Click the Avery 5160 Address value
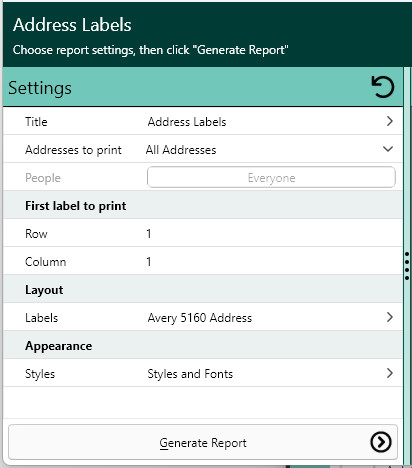The width and height of the screenshot is (412, 468). pyautogui.click(x=200, y=318)
